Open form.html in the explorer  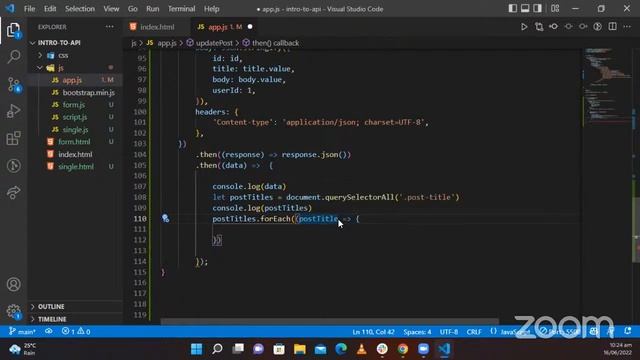[74, 142]
